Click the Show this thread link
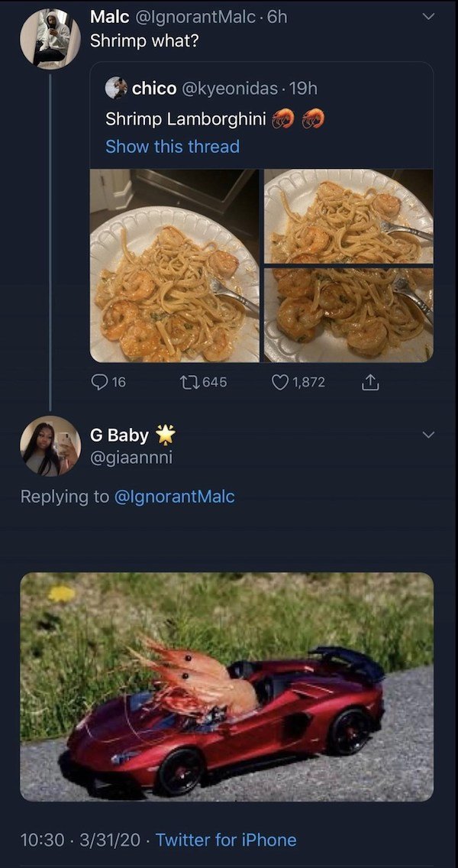The width and height of the screenshot is (458, 868). coord(173,147)
